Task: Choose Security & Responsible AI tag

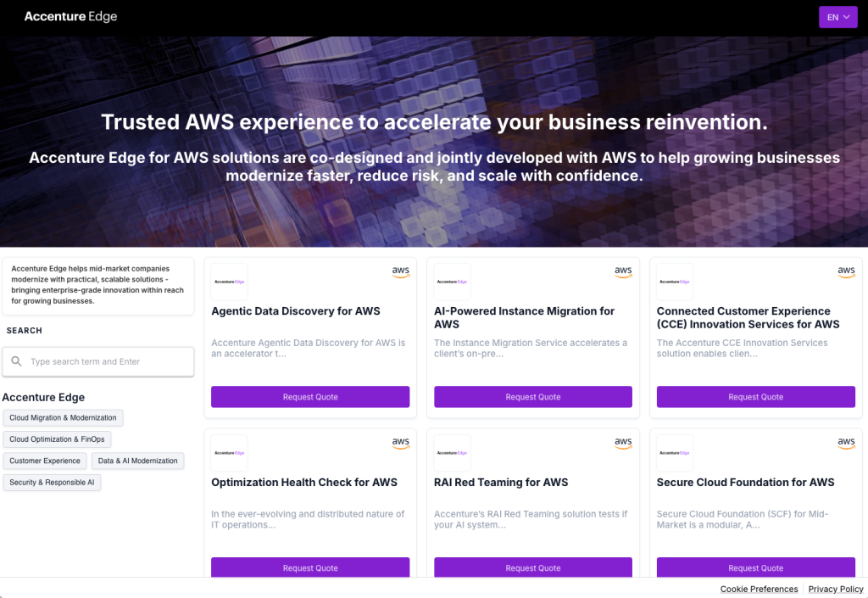Action: pos(52,483)
